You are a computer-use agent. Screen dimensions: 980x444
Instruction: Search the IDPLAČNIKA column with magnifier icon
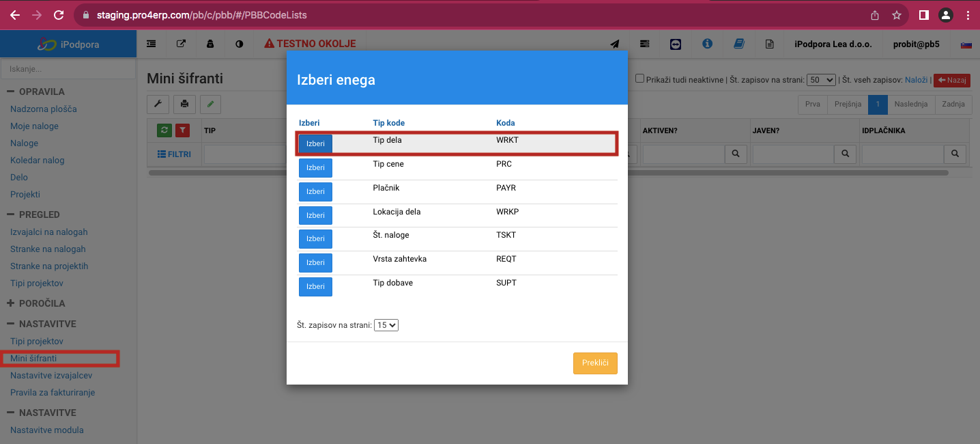pos(955,154)
